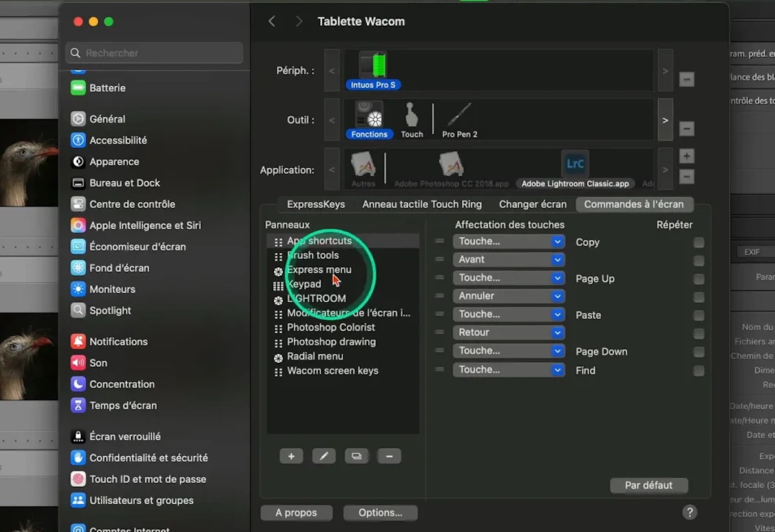Click the add panel plus button
775x532 pixels.
(x=291, y=456)
